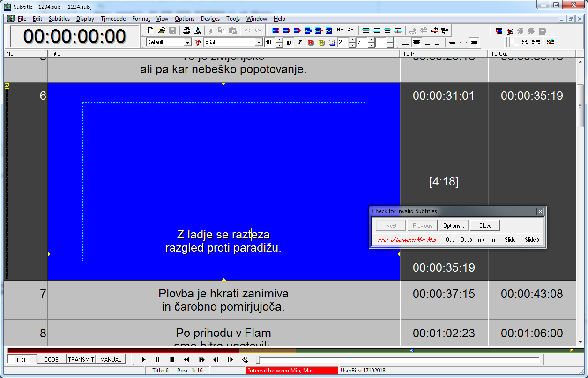The height and width of the screenshot is (378, 588).
Task: Align subtitle text left
Action: pos(405,43)
